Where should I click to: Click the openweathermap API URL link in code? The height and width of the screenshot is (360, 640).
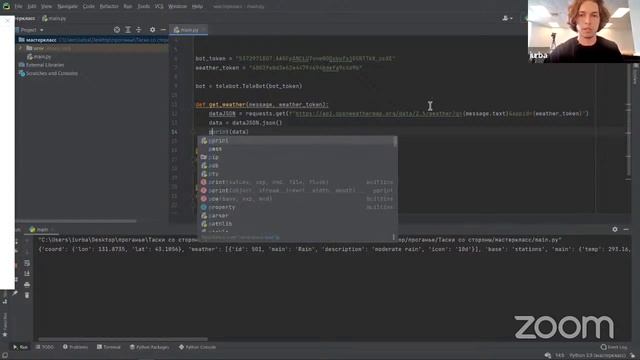tap(378, 113)
